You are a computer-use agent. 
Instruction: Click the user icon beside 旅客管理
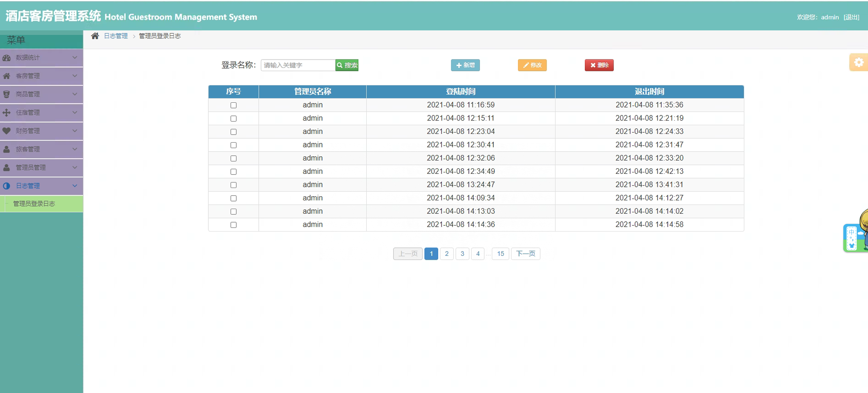point(7,149)
